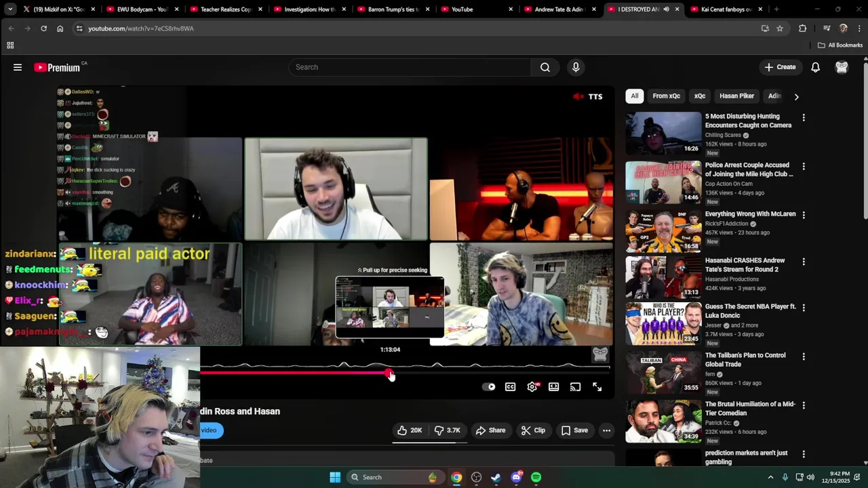
Task: Click the video progress bar scrubber handle
Action: pyautogui.click(x=389, y=373)
